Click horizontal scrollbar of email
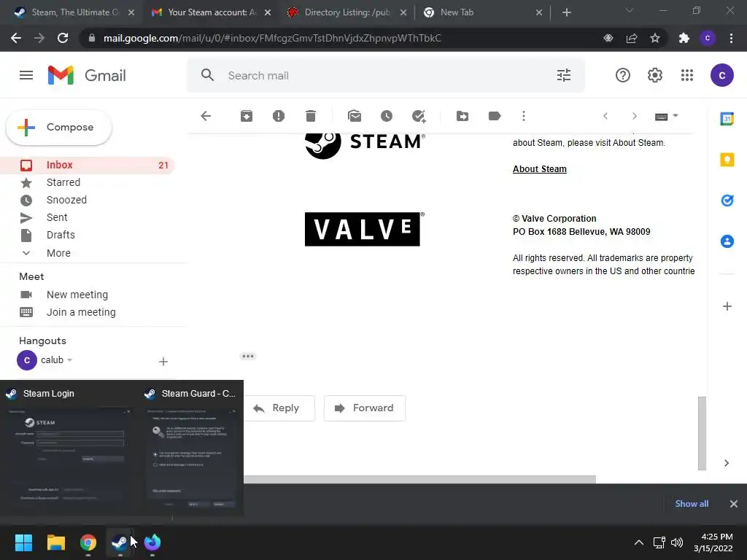This screenshot has width=747, height=560. click(419, 479)
